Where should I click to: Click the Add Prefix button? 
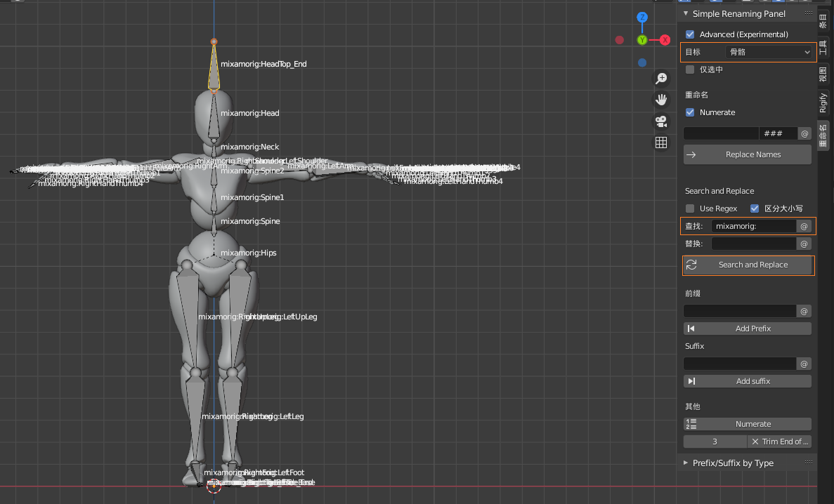point(748,329)
